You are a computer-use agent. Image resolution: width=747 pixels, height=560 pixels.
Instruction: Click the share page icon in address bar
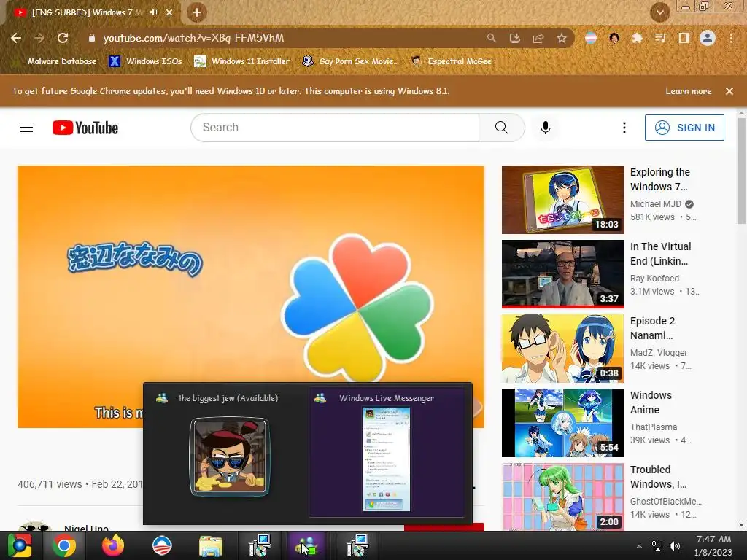coord(538,38)
